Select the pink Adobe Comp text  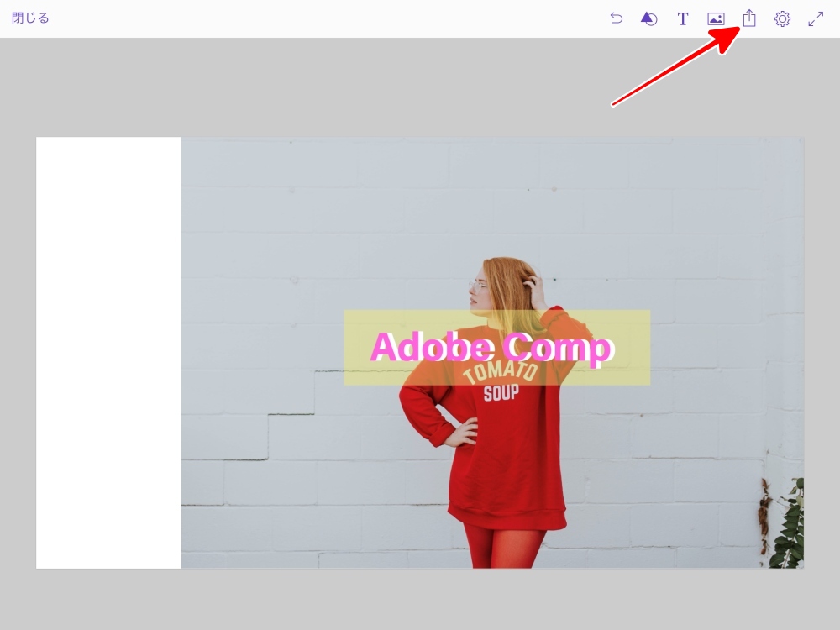coord(491,347)
